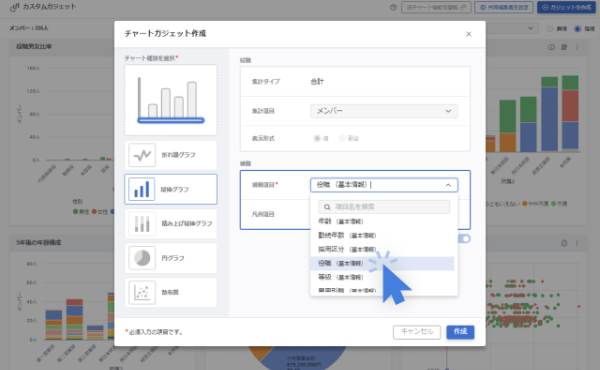Select the 縦棒グラフ bar chart type
Viewport: 600px width, 370px height.
171,189
